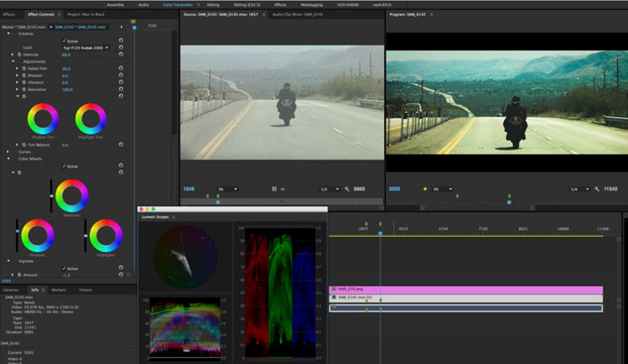Viewport: 628px width, 364px height.
Task: Click the Source monitor timecode 1848
Action: coord(188,189)
